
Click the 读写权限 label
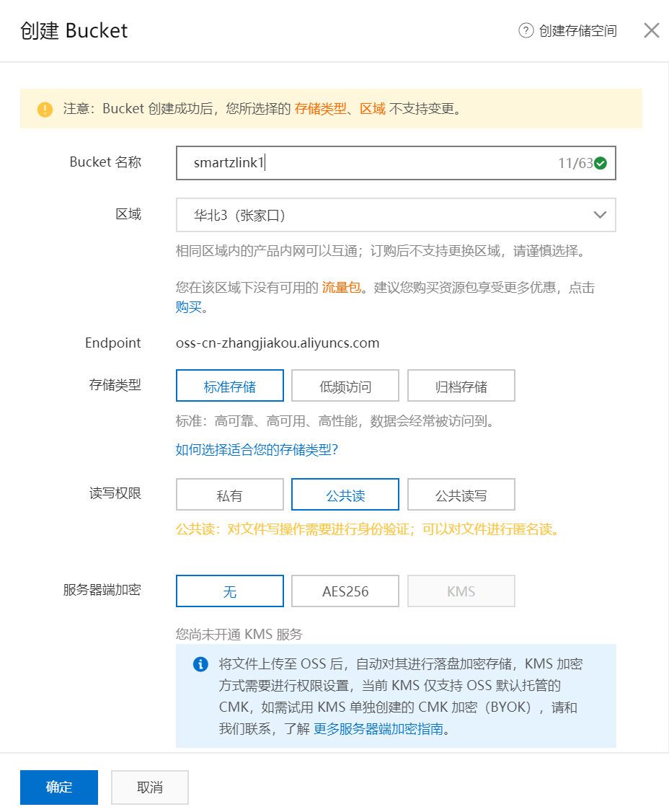[115, 493]
